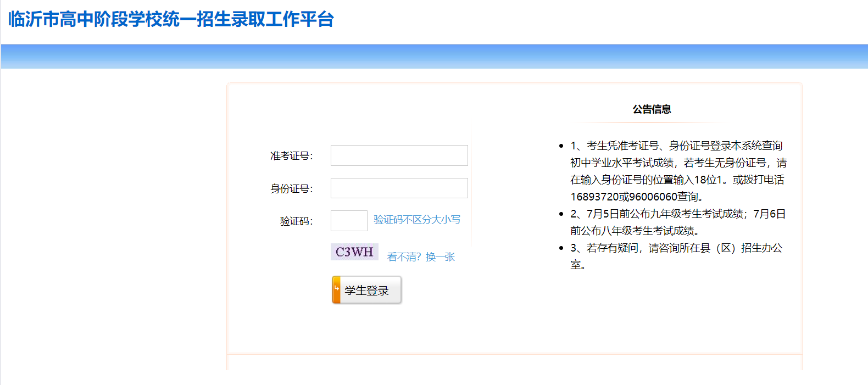The height and width of the screenshot is (385, 868).
Task: Click the second announcement's first line about 7月5日
Action: coord(677,214)
